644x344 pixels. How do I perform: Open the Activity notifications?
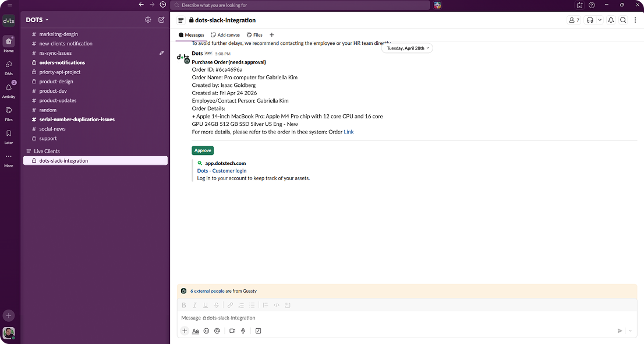click(9, 90)
